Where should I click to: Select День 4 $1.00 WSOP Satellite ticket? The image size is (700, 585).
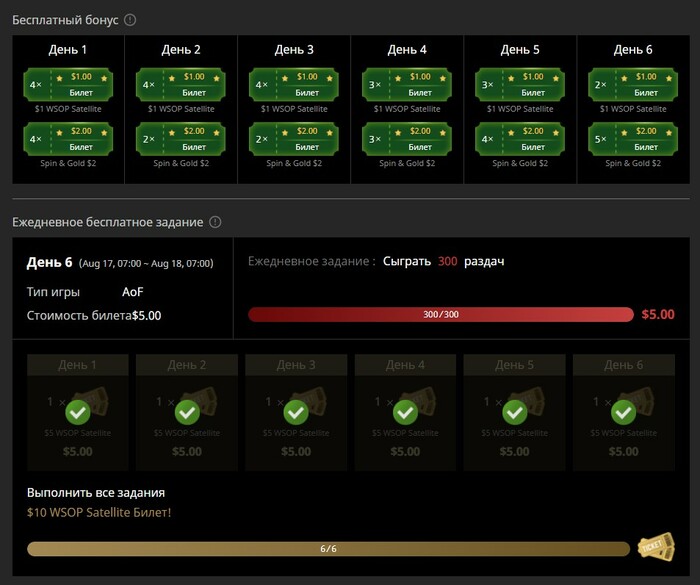point(407,84)
